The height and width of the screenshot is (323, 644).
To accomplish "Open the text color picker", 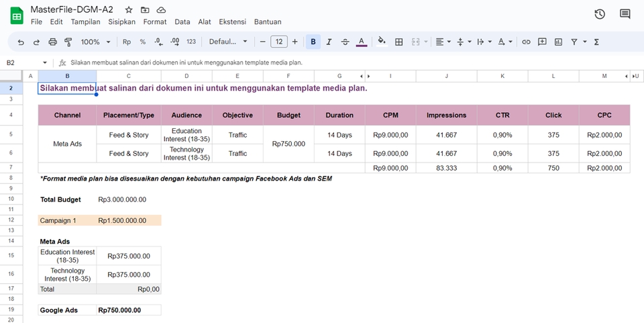I will tap(362, 42).
